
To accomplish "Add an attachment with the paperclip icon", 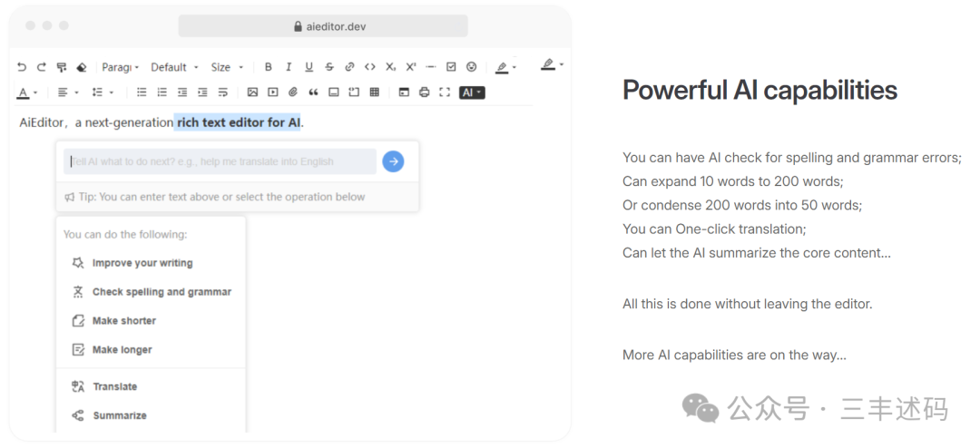I will click(x=293, y=93).
